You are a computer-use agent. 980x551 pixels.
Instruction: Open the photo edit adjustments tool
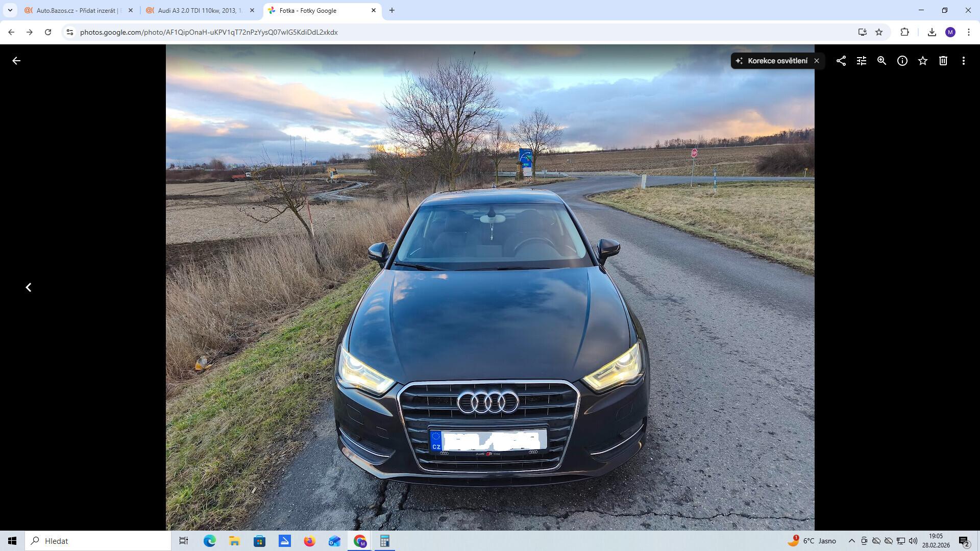pos(862,61)
